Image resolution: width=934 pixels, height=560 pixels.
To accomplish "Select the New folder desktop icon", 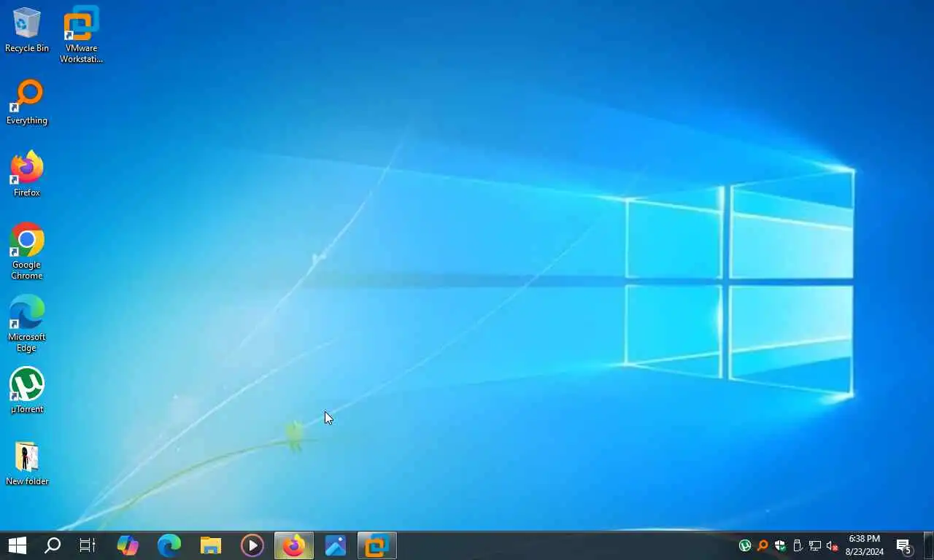I will 27,464.
